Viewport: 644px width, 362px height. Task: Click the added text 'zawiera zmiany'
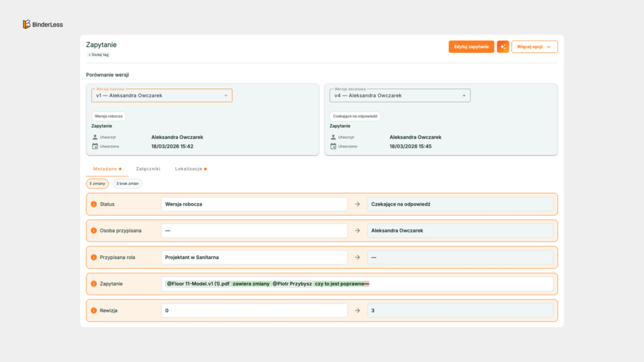coord(251,283)
